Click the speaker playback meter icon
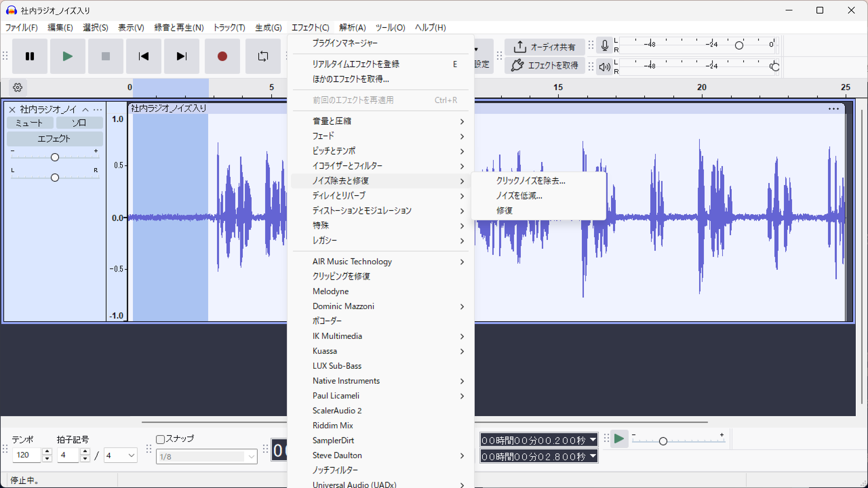868x488 pixels. pos(604,67)
